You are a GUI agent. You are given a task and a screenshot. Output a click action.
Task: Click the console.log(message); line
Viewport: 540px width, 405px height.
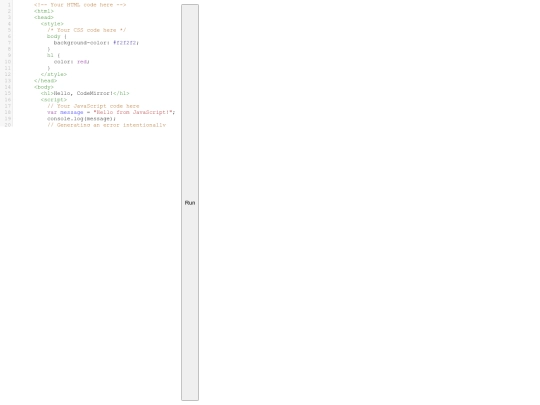[81, 118]
